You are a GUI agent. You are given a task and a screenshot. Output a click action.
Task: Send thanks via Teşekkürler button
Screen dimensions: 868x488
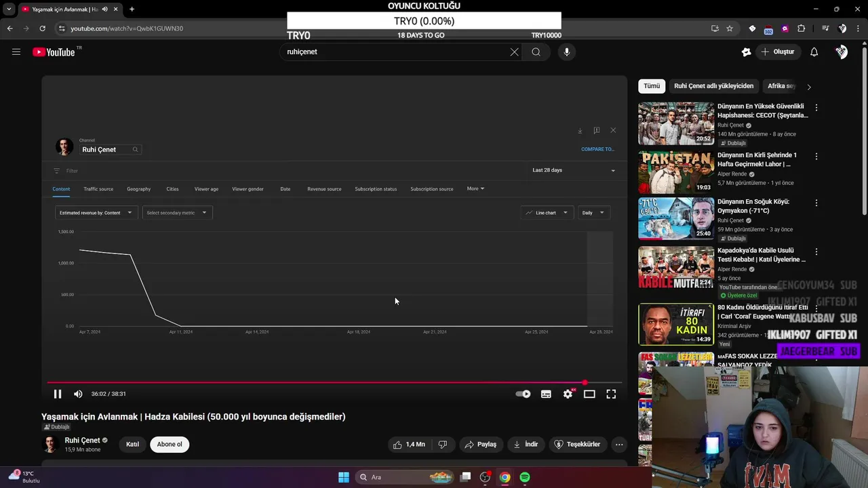577,445
